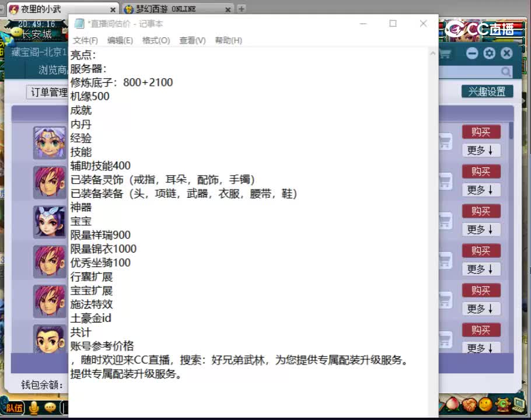Viewport: 531px width, 420px height.
Task: Click 购买 in the blue-haired character's row
Action: 481,211
